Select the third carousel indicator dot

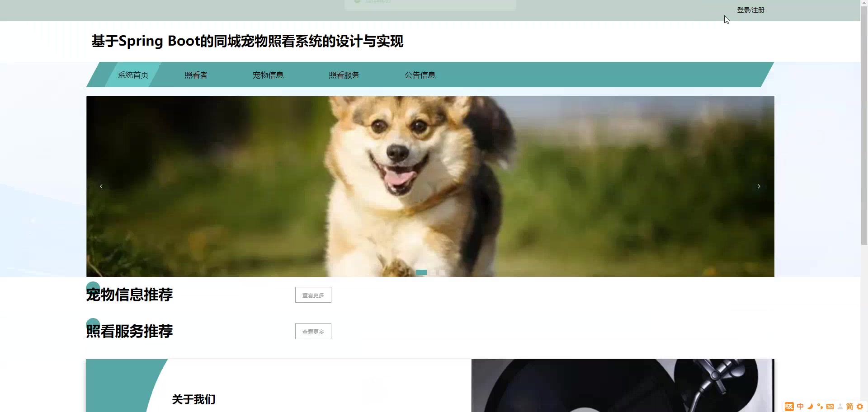tap(442, 272)
